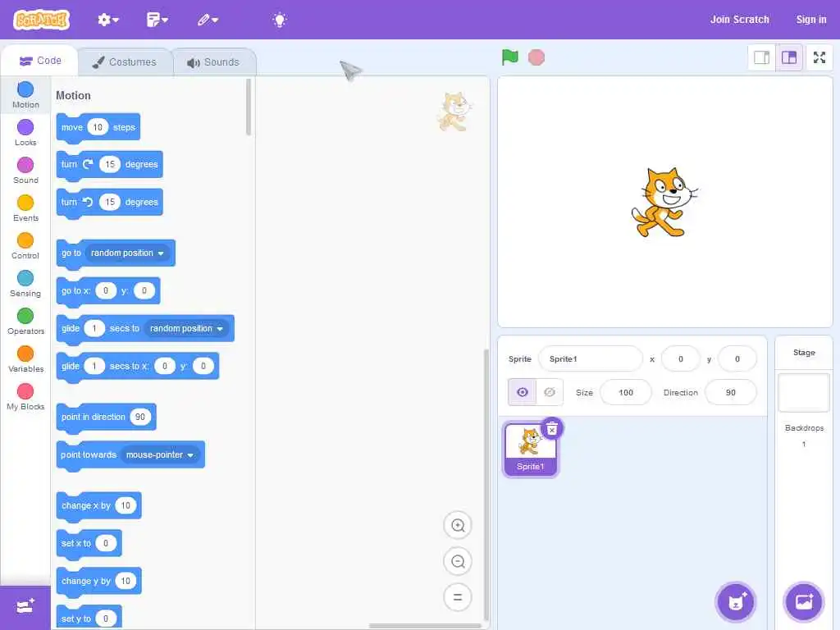
Task: Click the green flag to run
Action: (510, 57)
